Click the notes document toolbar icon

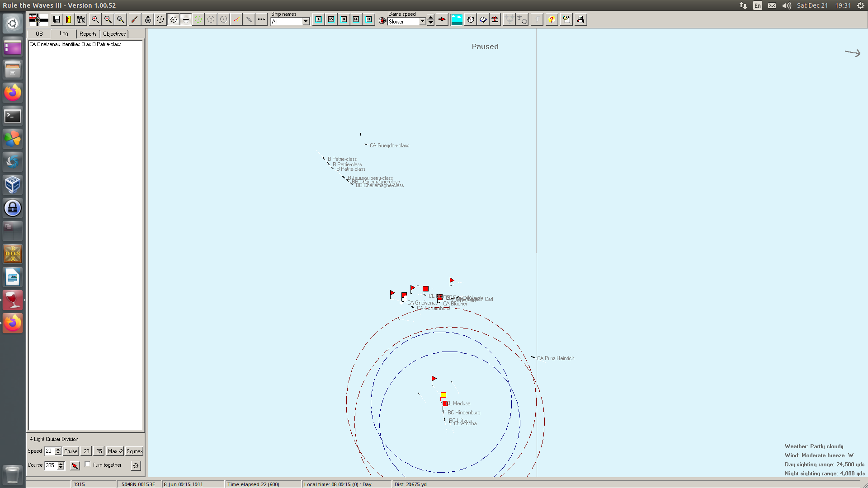coord(566,19)
